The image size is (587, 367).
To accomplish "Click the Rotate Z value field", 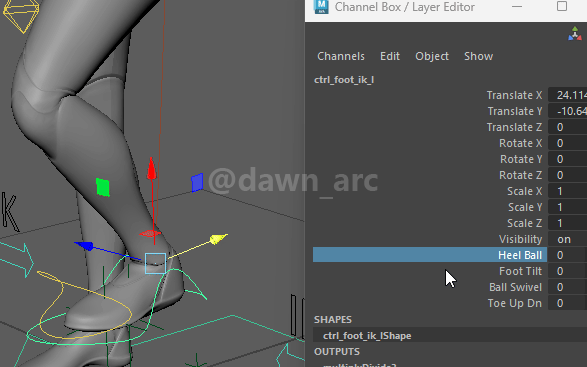I will (x=567, y=175).
